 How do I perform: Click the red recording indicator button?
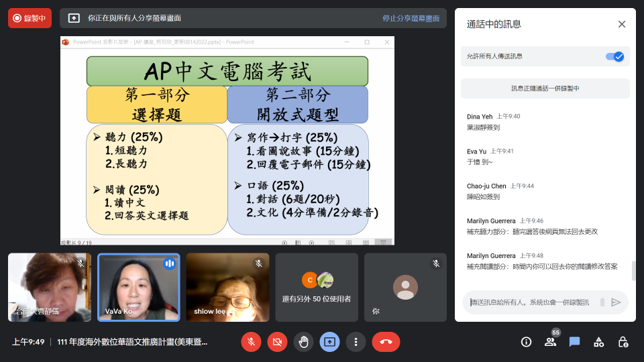click(x=30, y=18)
